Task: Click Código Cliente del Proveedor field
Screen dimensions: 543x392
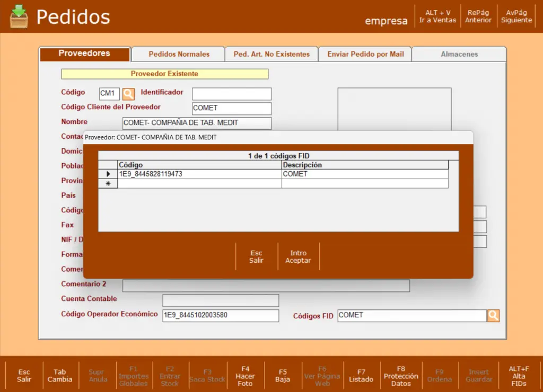Action: coord(232,108)
